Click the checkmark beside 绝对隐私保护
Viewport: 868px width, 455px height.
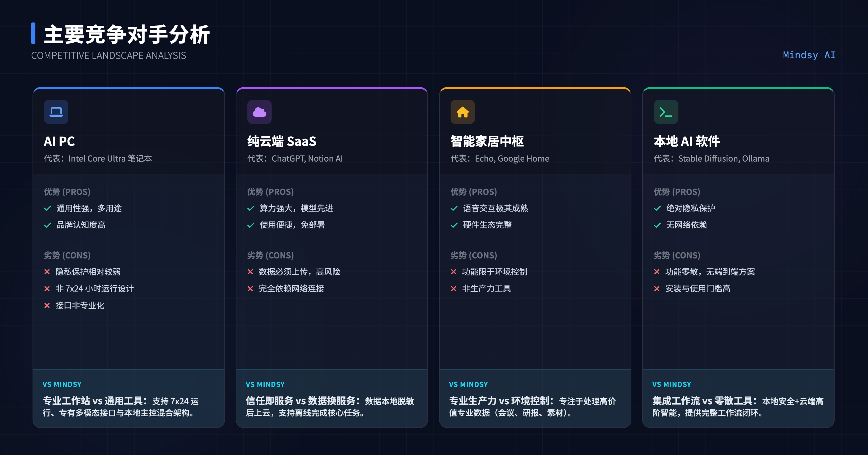tap(657, 209)
